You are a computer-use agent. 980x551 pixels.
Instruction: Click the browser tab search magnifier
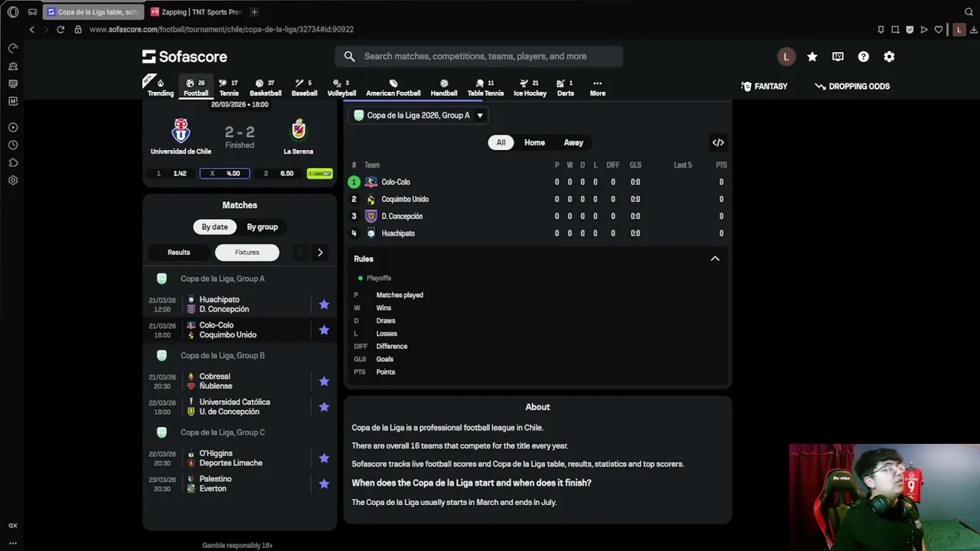[x=969, y=11]
